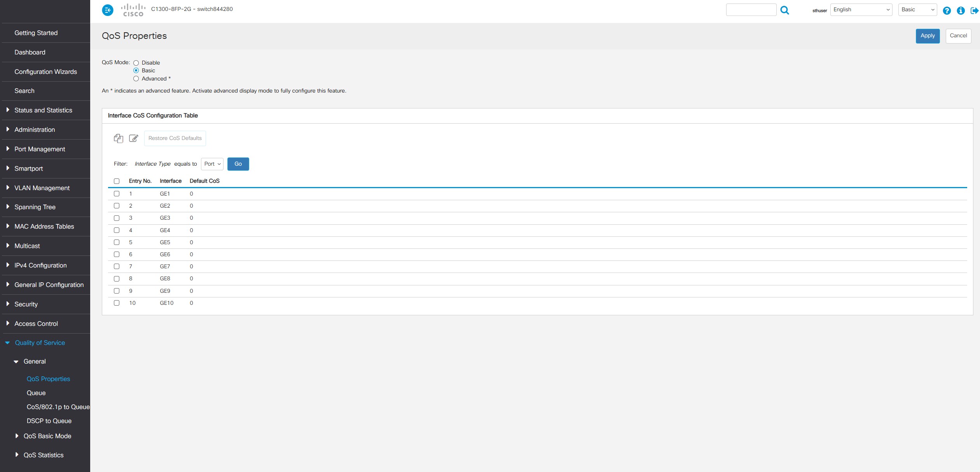Click the logout arrow icon
Image resolution: width=980 pixels, height=472 pixels.
point(974,10)
